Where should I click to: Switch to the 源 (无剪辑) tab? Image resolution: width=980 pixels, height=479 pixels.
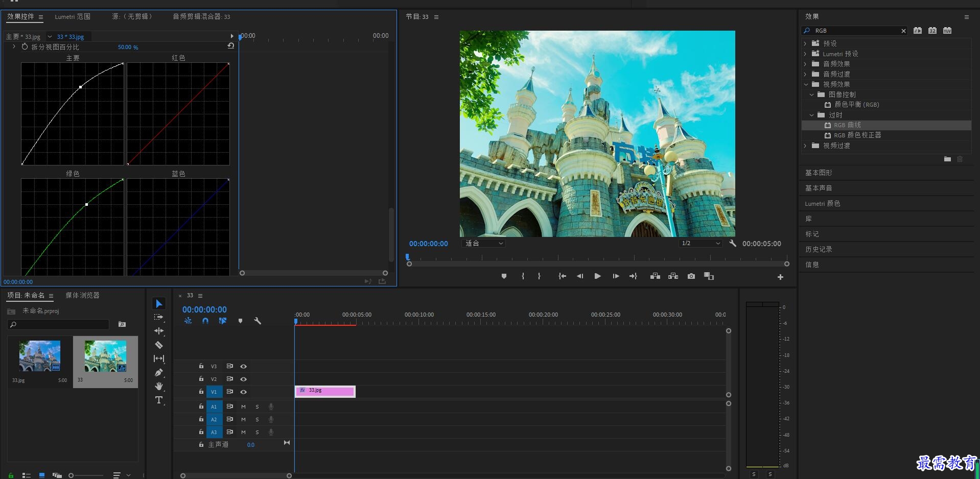tap(132, 16)
